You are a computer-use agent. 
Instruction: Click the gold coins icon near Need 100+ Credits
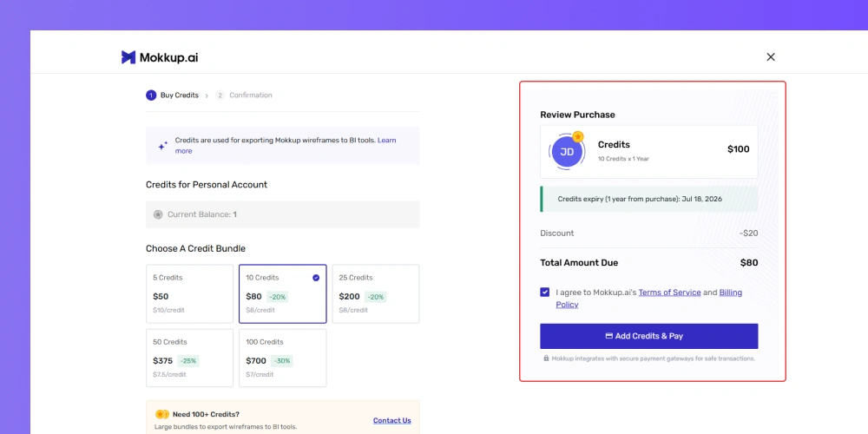161,414
